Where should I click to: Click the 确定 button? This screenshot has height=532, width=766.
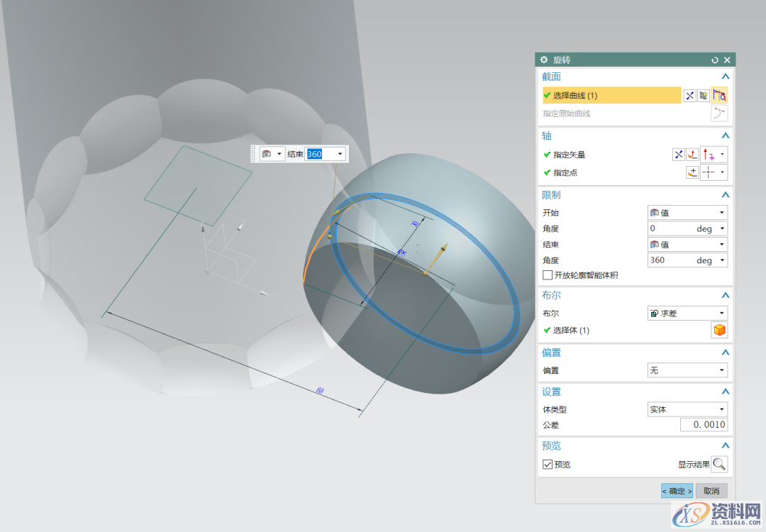tap(677, 491)
